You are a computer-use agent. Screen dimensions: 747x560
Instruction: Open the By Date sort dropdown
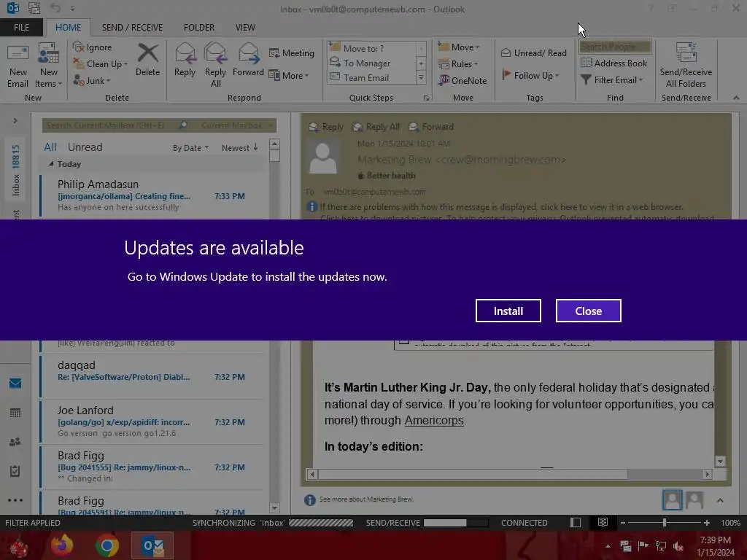tap(190, 148)
